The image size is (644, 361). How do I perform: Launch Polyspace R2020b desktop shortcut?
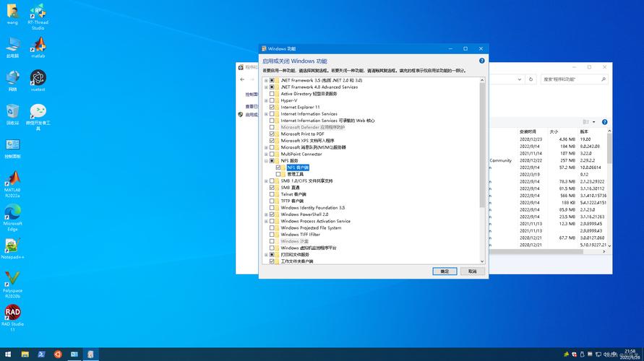12,284
